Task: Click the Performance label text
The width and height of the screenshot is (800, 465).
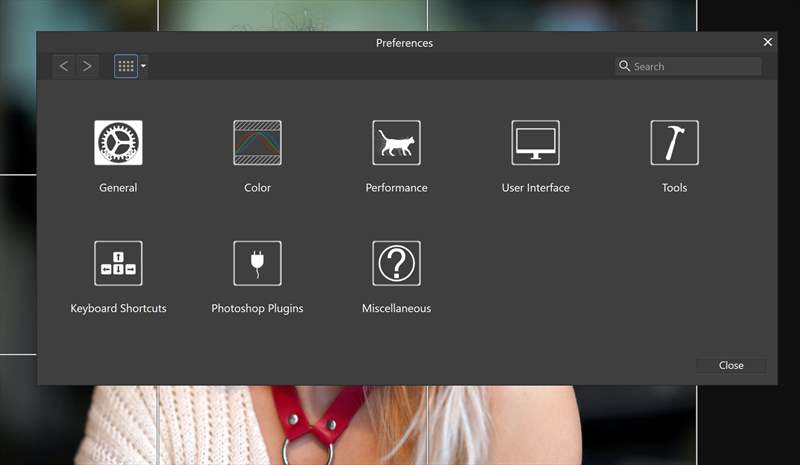Action: [396, 188]
